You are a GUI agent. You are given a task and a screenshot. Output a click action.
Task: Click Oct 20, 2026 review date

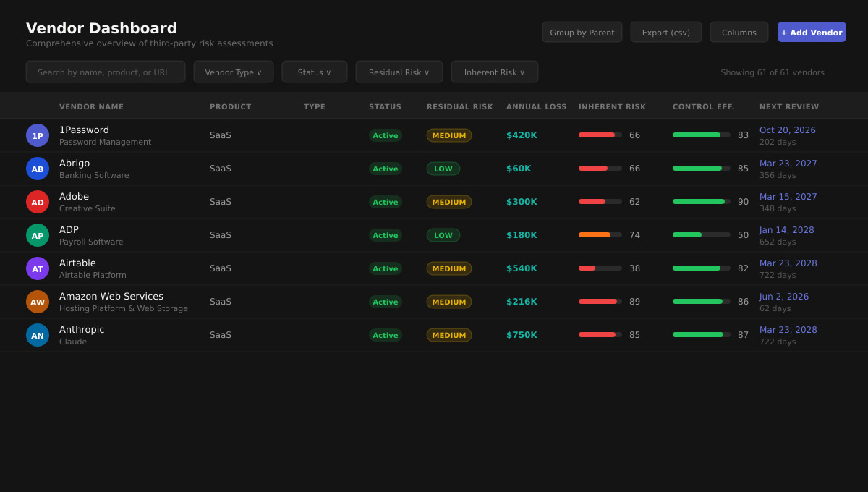click(x=788, y=130)
